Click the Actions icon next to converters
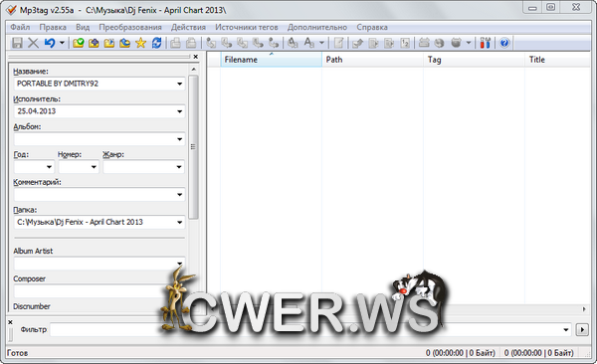The height and width of the screenshot is (364, 597). click(293, 43)
